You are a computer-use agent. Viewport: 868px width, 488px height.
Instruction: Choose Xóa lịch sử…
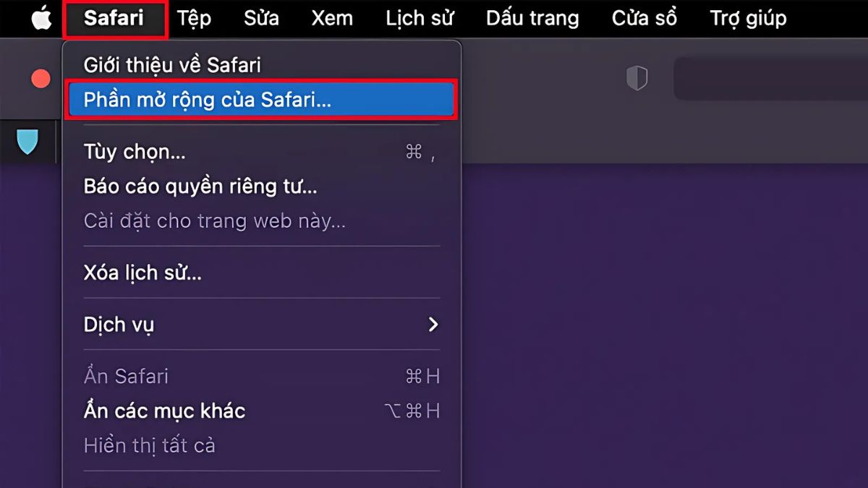(261, 273)
